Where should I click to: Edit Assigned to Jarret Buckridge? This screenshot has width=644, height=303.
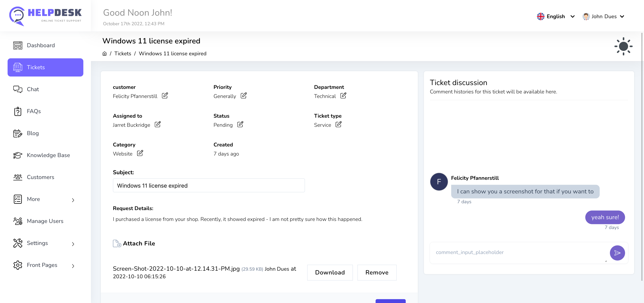pos(158,124)
